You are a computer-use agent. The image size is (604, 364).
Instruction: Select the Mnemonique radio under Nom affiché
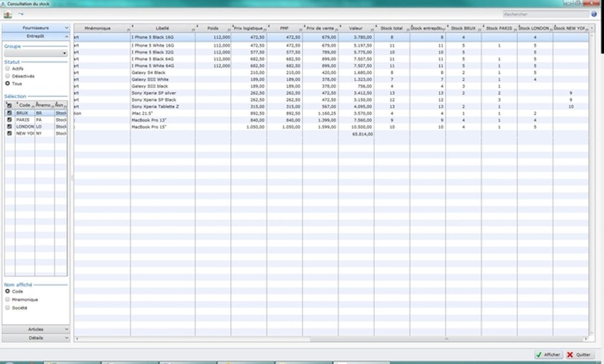7,298
